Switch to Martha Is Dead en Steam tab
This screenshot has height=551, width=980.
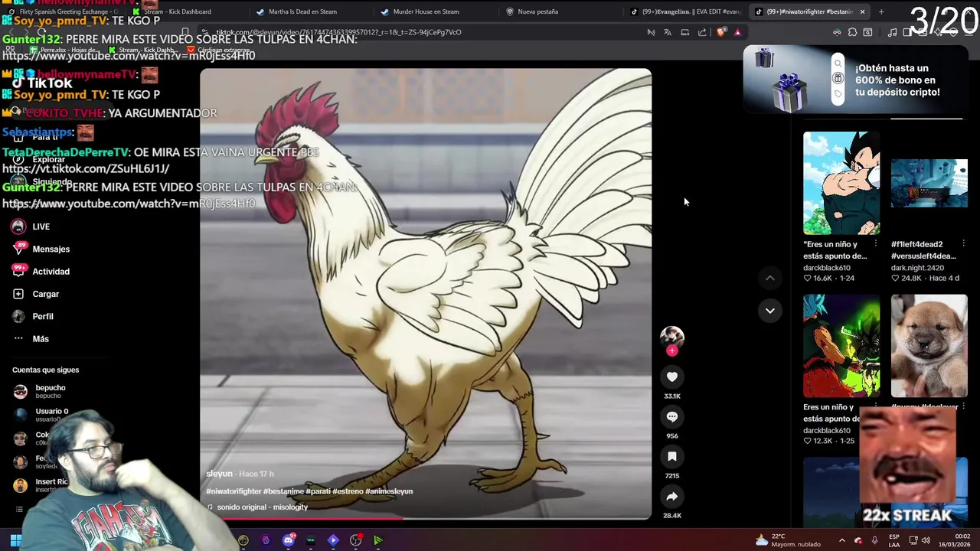[312, 11]
